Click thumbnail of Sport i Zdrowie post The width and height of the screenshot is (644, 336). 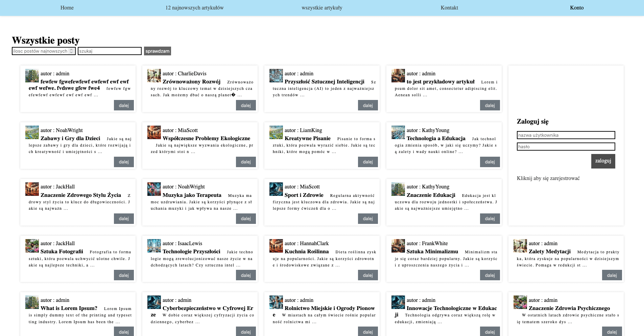pos(276,189)
